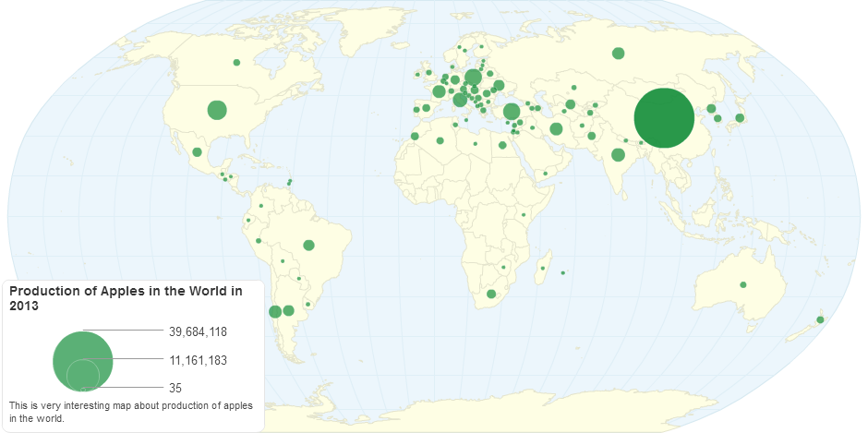
Task: Select the Turkey bubble
Action: pyautogui.click(x=511, y=113)
